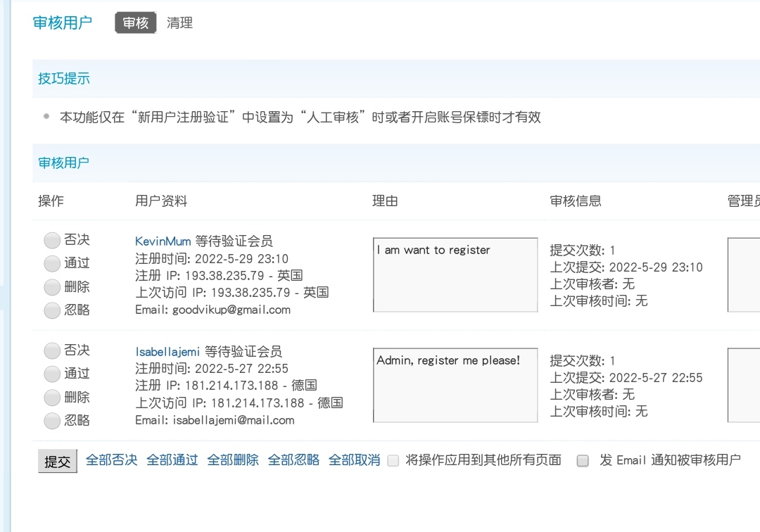Select 删除 radio for KevinMum

tap(52, 287)
